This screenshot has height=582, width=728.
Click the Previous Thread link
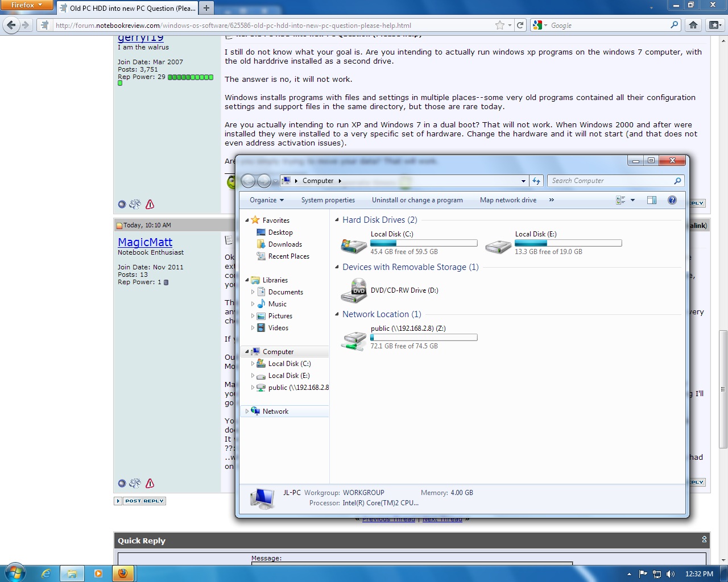(388, 519)
